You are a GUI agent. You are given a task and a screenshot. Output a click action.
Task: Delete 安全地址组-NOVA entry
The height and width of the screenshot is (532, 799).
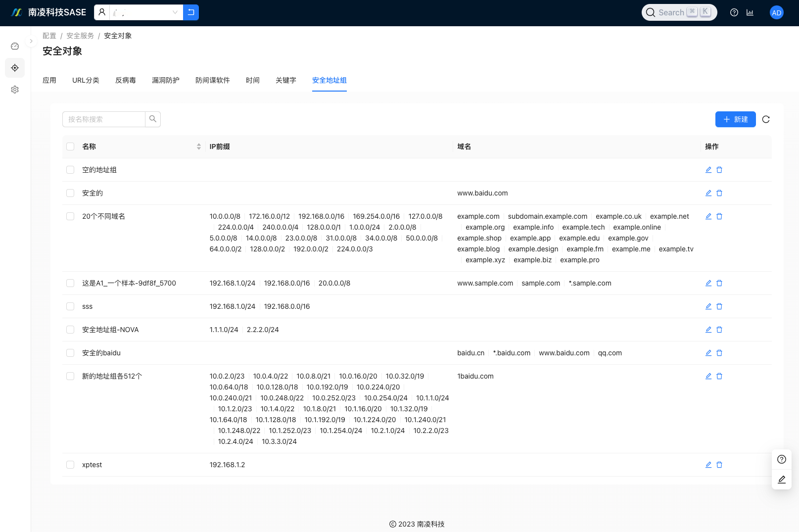coord(719,330)
